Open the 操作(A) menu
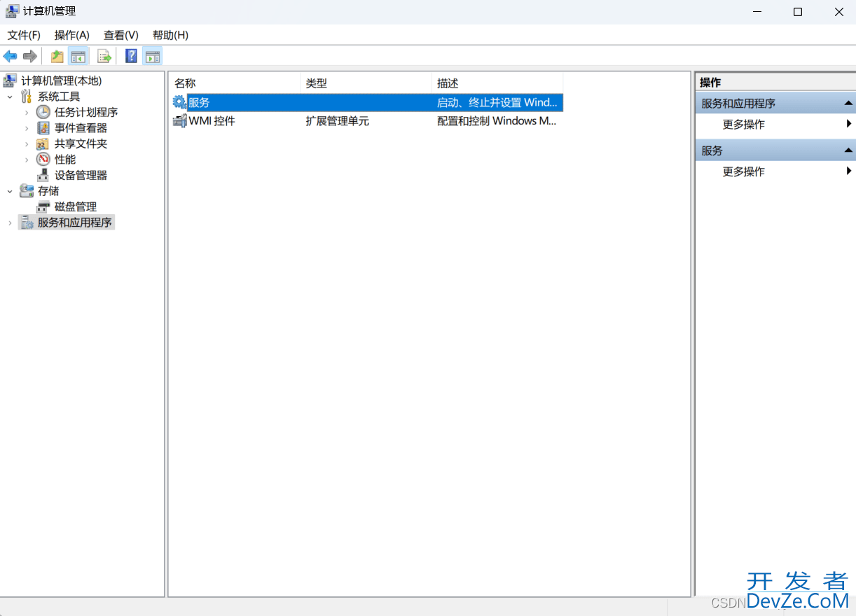Screen dimensions: 856x616 pyautogui.click(x=72, y=35)
